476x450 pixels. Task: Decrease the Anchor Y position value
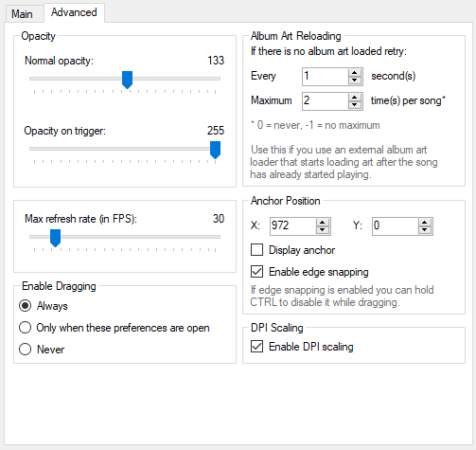point(424,230)
